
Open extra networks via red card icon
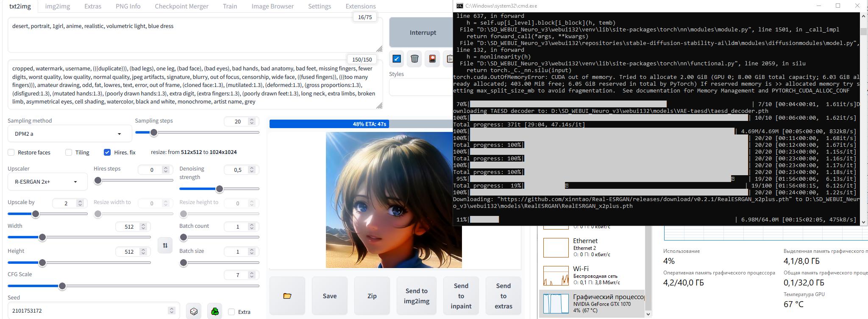(x=432, y=59)
